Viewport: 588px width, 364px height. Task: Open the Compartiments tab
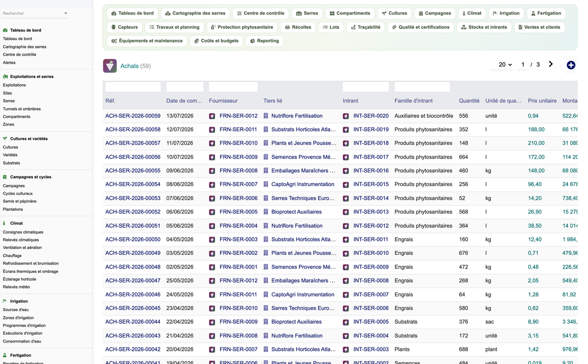[349, 13]
